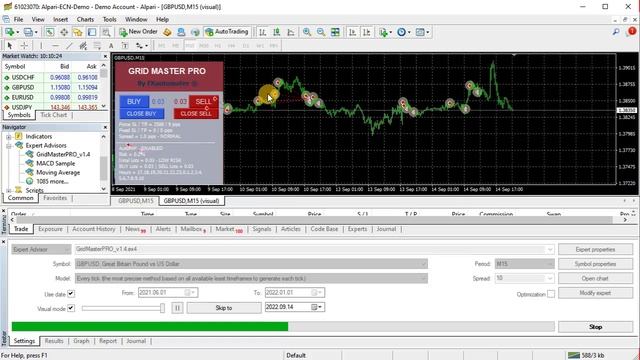Open the MetaEditor icon next to New Order
Image resolution: width=640 pixels, height=360 pixels.
[x=167, y=32]
